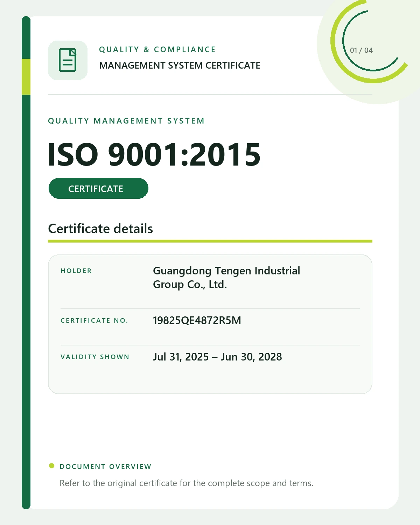Click holder name Guangdong Tengen Industrial Group
Image resolution: width=420 pixels, height=525 pixels.
pos(226,278)
